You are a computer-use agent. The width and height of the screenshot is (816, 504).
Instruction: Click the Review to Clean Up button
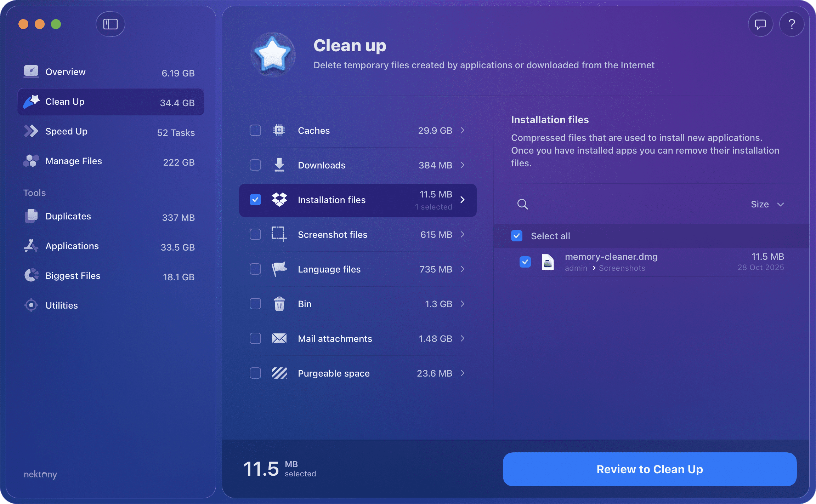pos(650,469)
